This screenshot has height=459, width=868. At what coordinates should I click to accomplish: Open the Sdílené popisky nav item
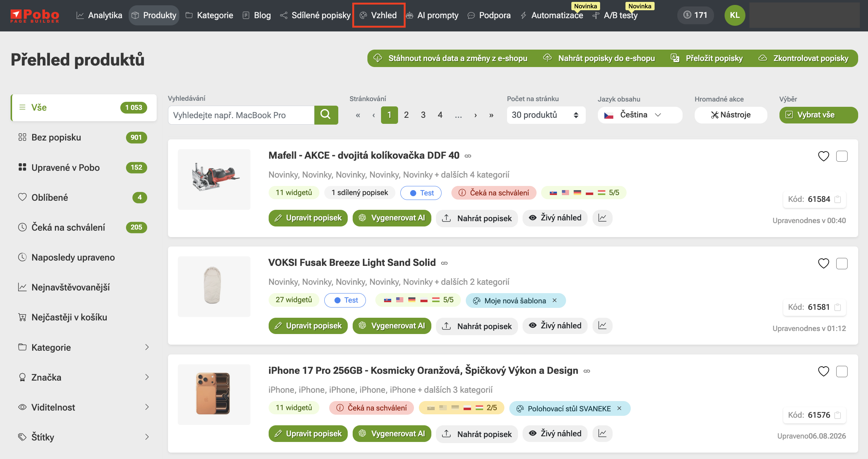[x=315, y=15]
